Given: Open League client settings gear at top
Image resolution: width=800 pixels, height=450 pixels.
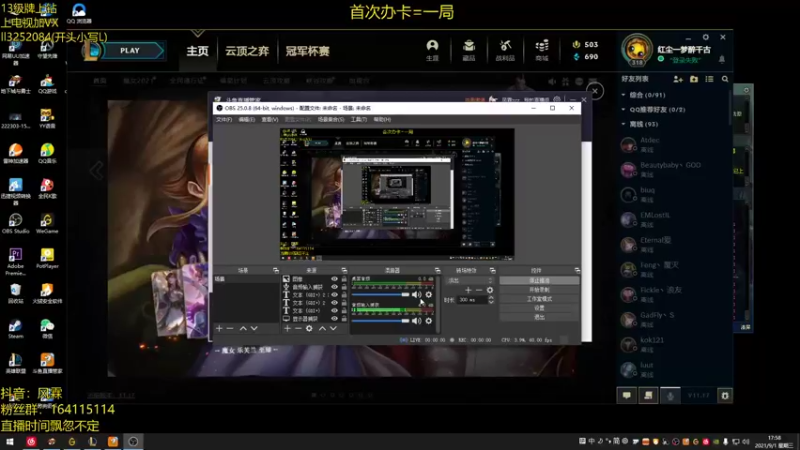Looking at the screenshot, I should (706, 37).
